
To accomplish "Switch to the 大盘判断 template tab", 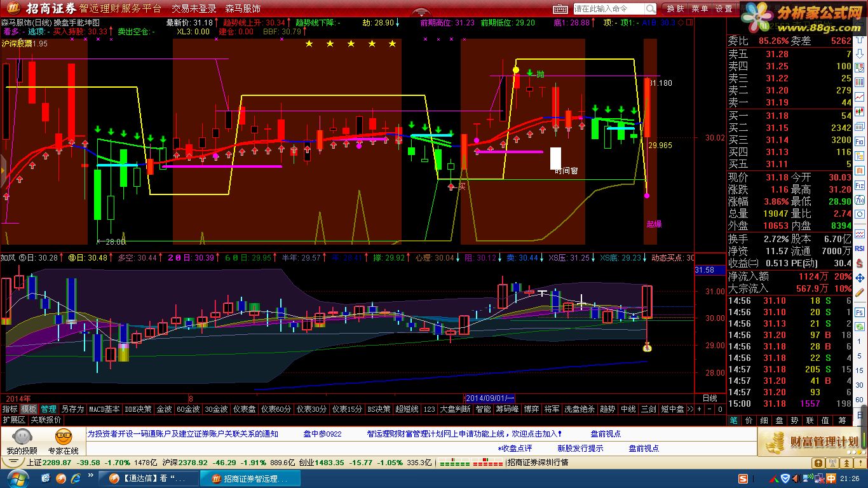I will [x=455, y=409].
